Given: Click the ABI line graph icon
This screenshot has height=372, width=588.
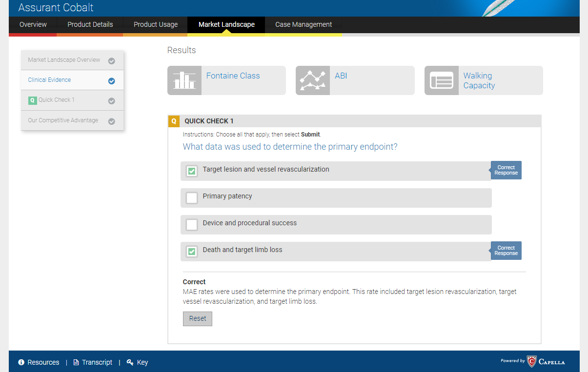Looking at the screenshot, I should tap(313, 80).
